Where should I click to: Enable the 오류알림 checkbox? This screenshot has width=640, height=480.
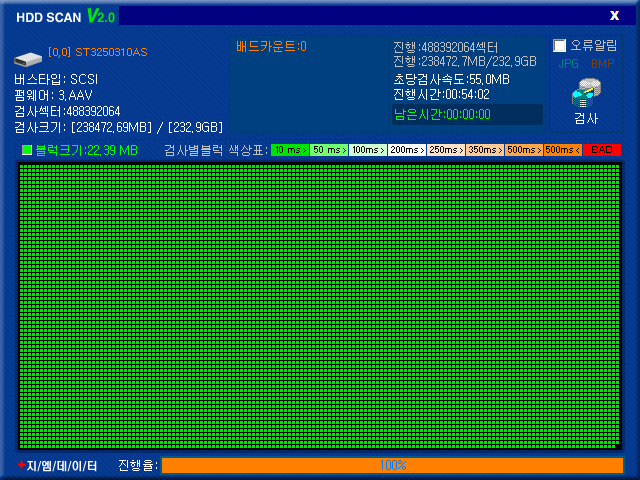point(559,45)
